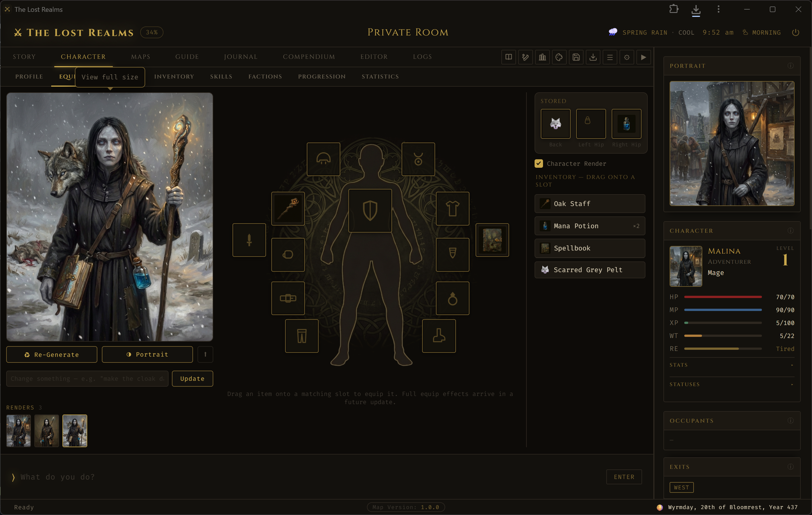
Task: Click Occupants panel info icon
Action: point(790,420)
